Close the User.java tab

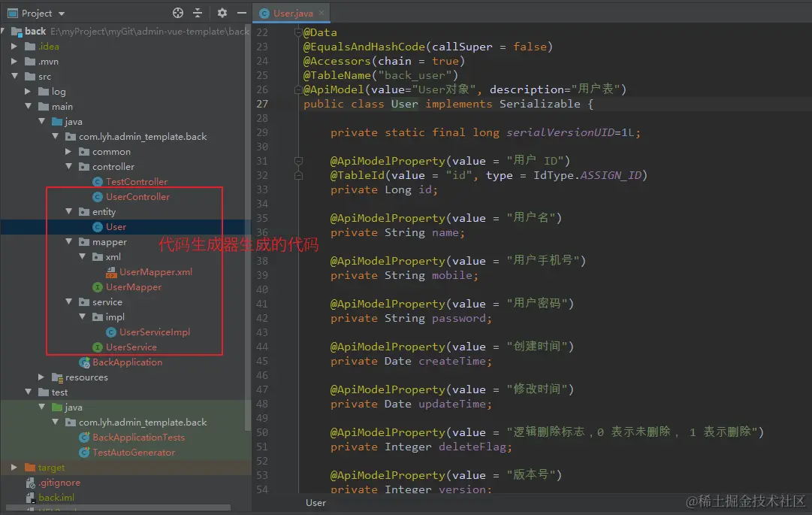coord(321,13)
